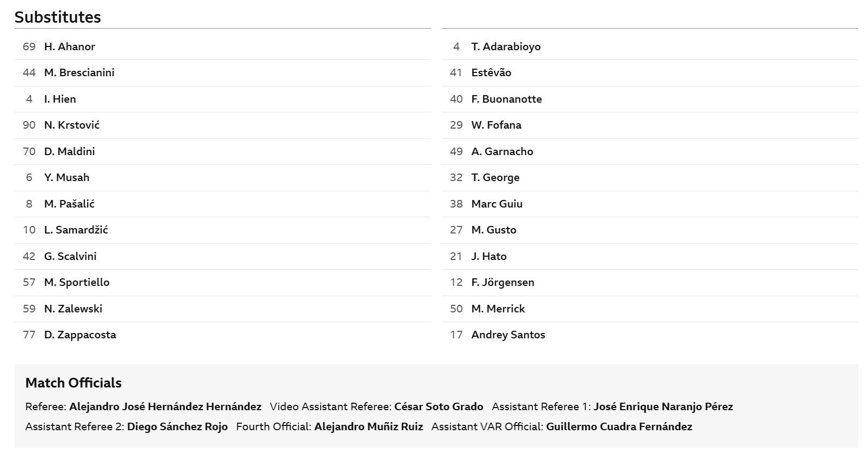
Task: Choose Y. Musah from the substitutes
Action: coord(222,178)
